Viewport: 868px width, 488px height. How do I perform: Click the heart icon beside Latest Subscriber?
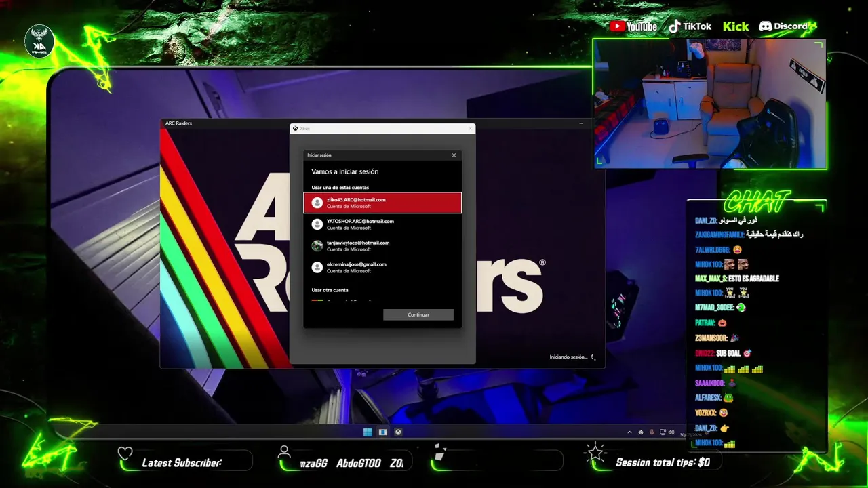125,453
